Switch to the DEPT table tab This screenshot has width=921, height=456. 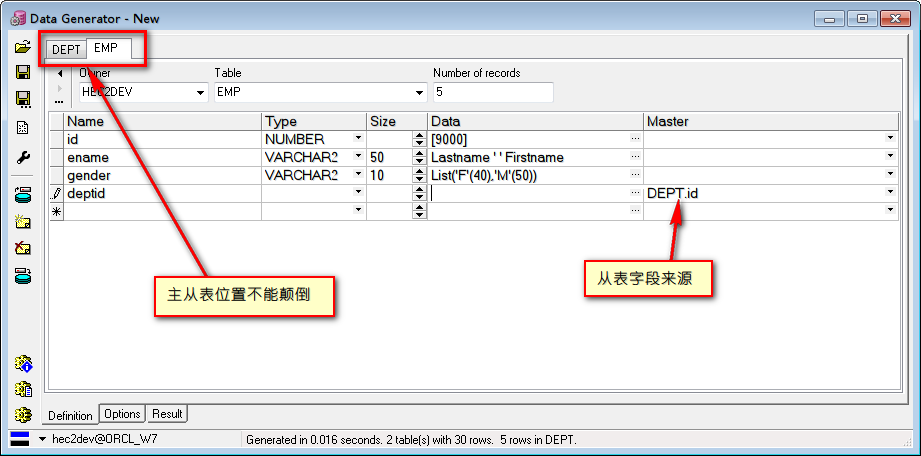66,49
